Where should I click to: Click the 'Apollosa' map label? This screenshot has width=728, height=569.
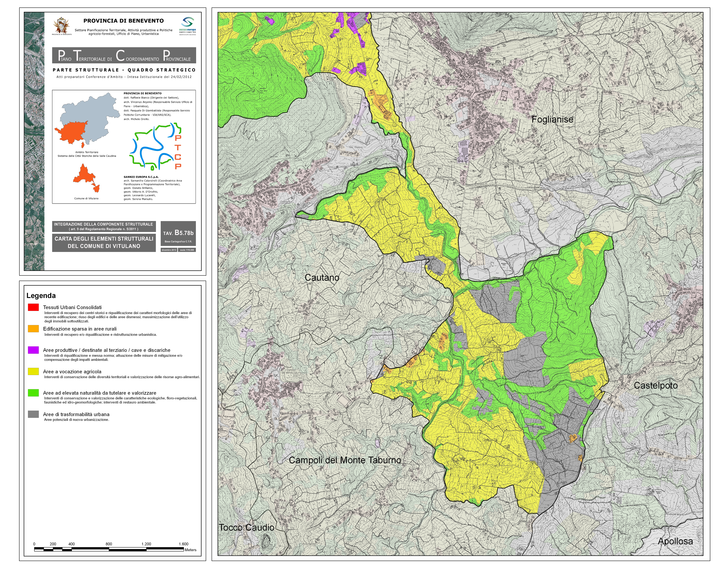tap(675, 541)
